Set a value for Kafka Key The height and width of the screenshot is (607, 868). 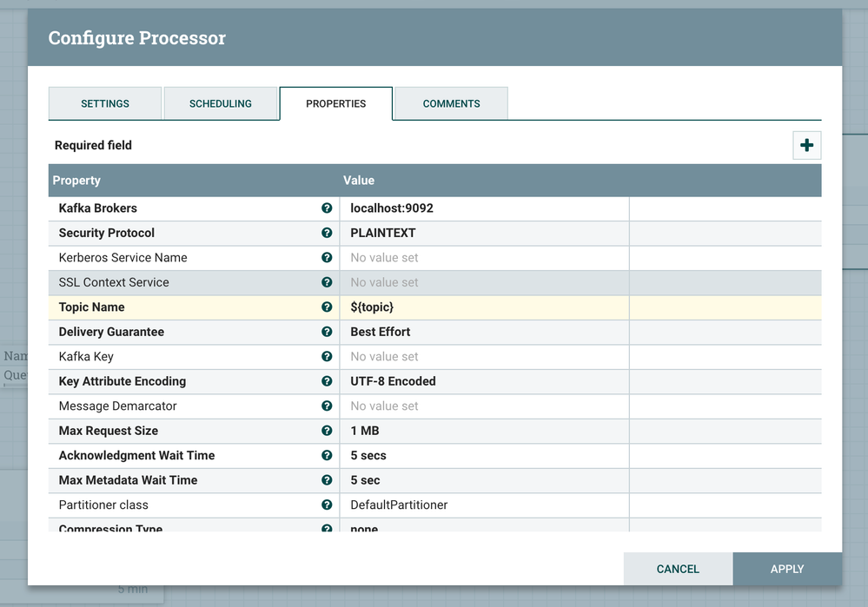(x=483, y=357)
